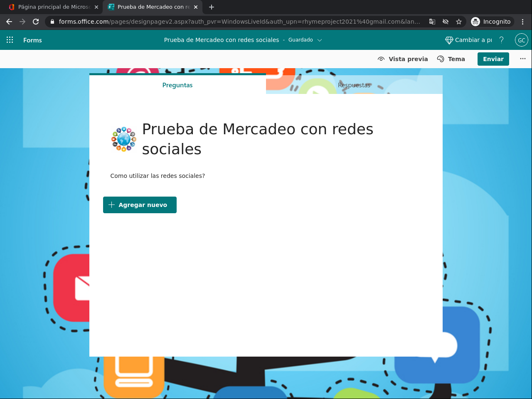Open the help question mark
The width and height of the screenshot is (532, 399).
coord(502,40)
